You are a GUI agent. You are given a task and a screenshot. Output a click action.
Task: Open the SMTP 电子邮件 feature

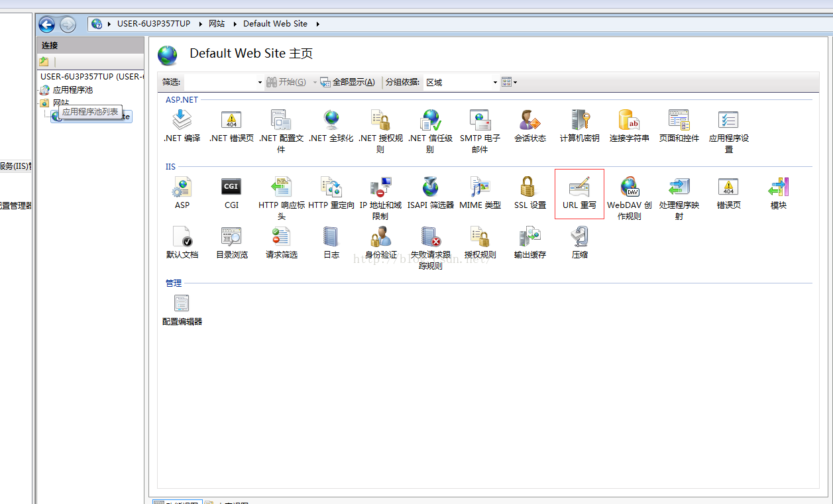480,131
